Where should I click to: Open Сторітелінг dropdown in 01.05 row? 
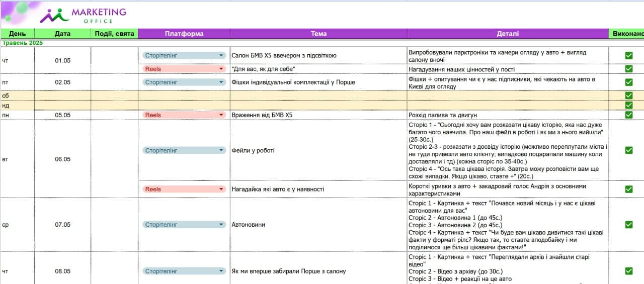click(x=184, y=55)
